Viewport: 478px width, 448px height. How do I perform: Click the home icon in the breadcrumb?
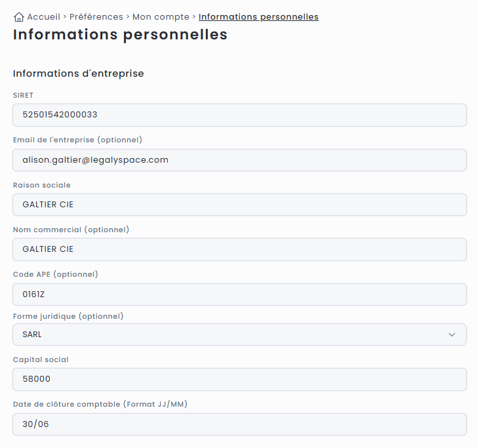coord(18,17)
